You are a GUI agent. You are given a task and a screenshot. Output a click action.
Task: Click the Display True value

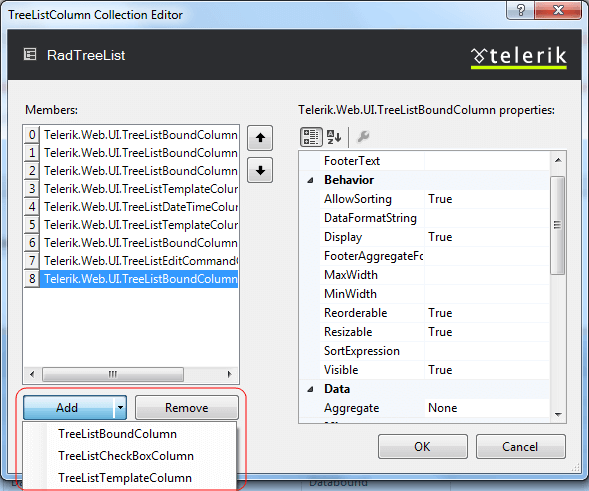(487, 237)
